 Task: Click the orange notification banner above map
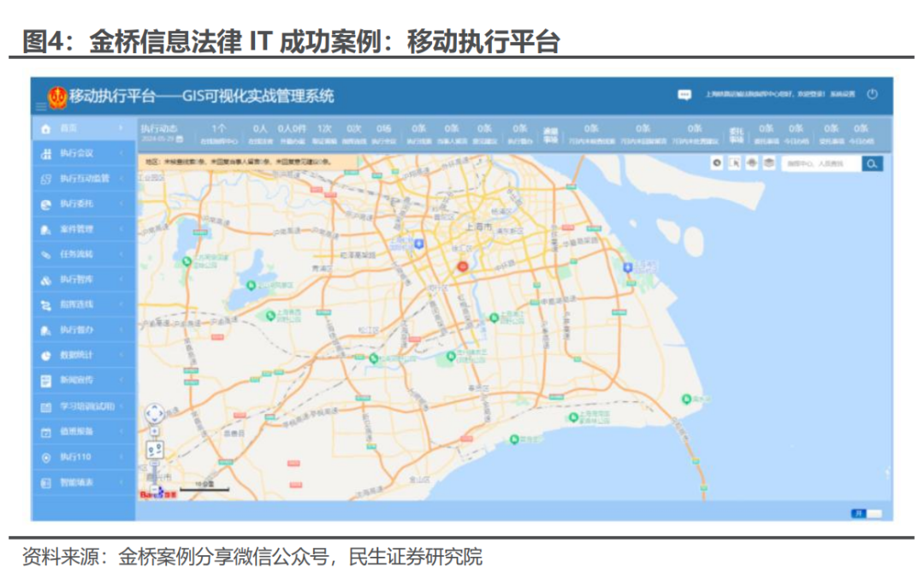click(x=248, y=162)
